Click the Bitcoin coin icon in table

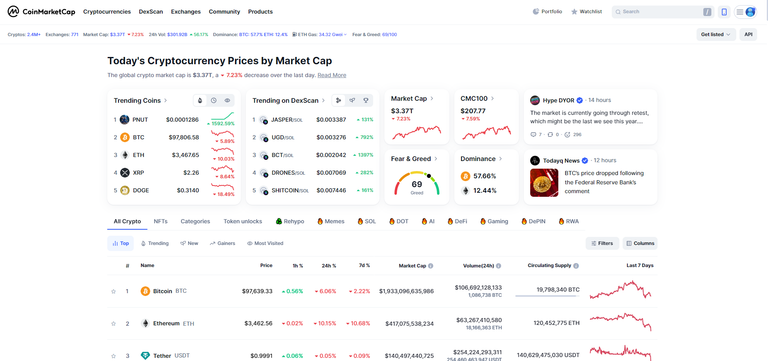click(145, 291)
